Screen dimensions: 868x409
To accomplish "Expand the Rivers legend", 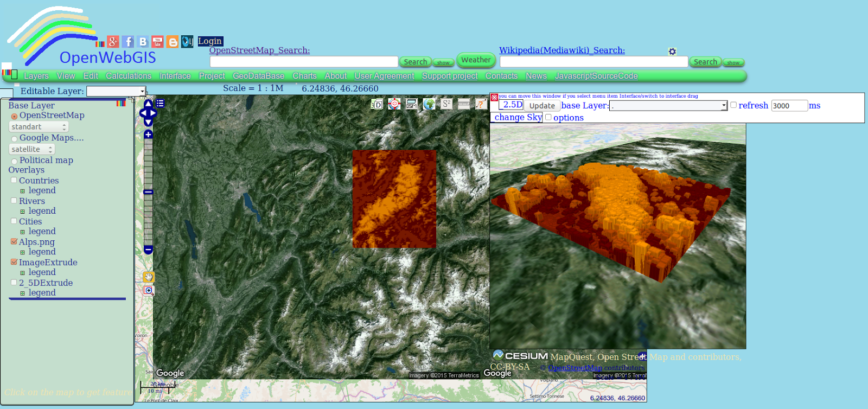I will (x=23, y=212).
